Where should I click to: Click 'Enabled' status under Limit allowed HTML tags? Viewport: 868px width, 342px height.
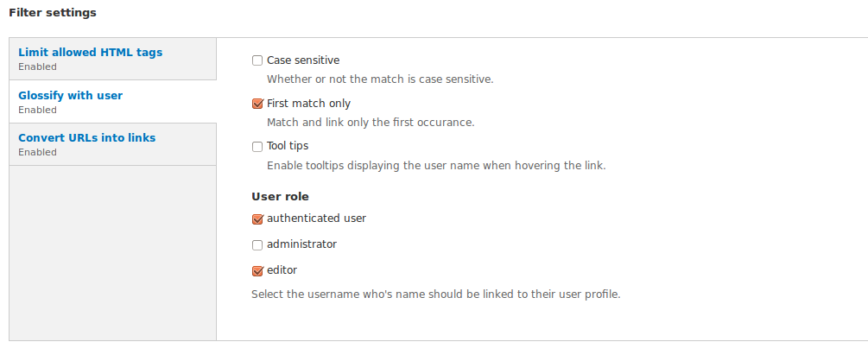pos(37,67)
